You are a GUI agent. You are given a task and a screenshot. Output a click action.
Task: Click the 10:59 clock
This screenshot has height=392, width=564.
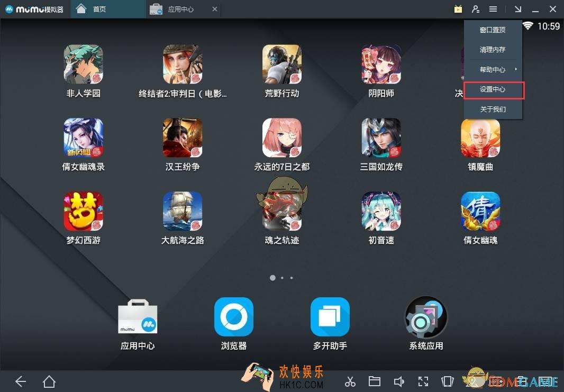click(549, 26)
